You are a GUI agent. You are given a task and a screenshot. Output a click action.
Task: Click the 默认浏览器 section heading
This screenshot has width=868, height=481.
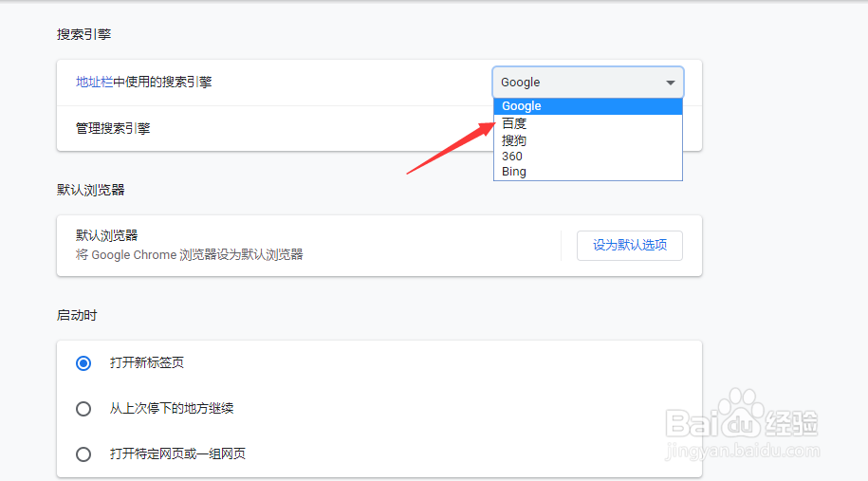(91, 190)
